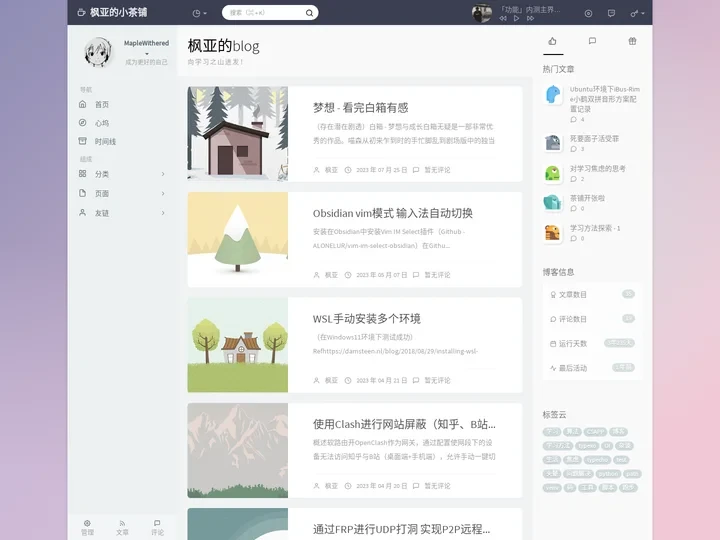720x540 pixels.
Task: Open popular post 死要面子活受罪
Action: 594,139
